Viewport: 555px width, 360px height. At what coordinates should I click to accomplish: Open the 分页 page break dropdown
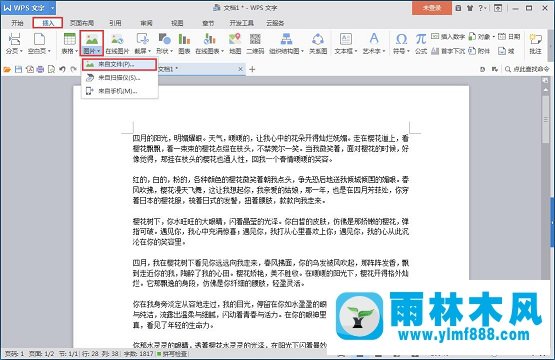point(14,44)
